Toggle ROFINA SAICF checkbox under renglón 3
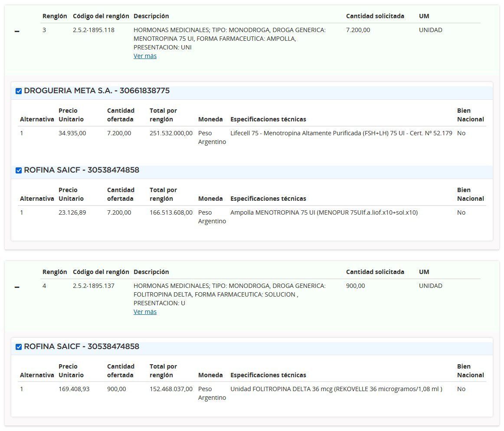The width and height of the screenshot is (504, 431). click(19, 170)
